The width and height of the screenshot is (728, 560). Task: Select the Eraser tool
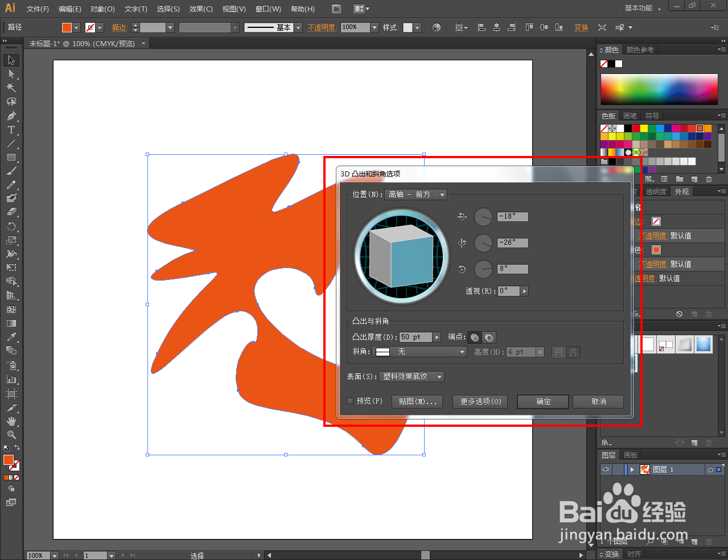coord(11,212)
